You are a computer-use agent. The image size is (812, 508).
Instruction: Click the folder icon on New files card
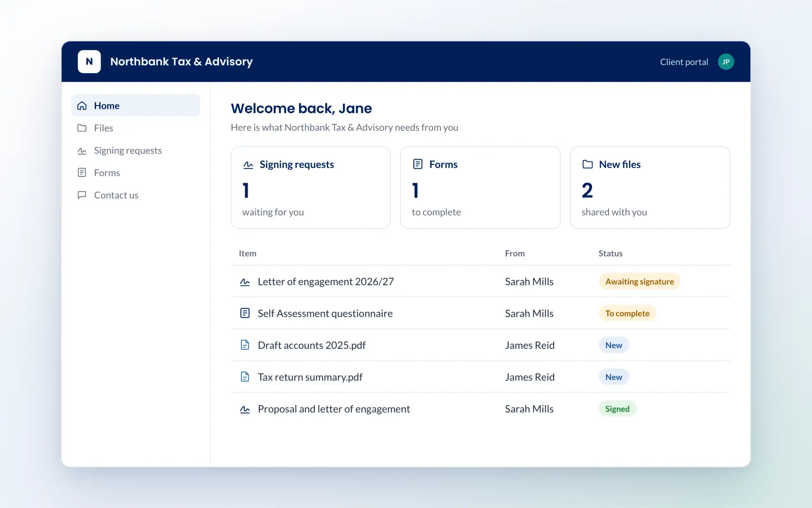coord(587,164)
